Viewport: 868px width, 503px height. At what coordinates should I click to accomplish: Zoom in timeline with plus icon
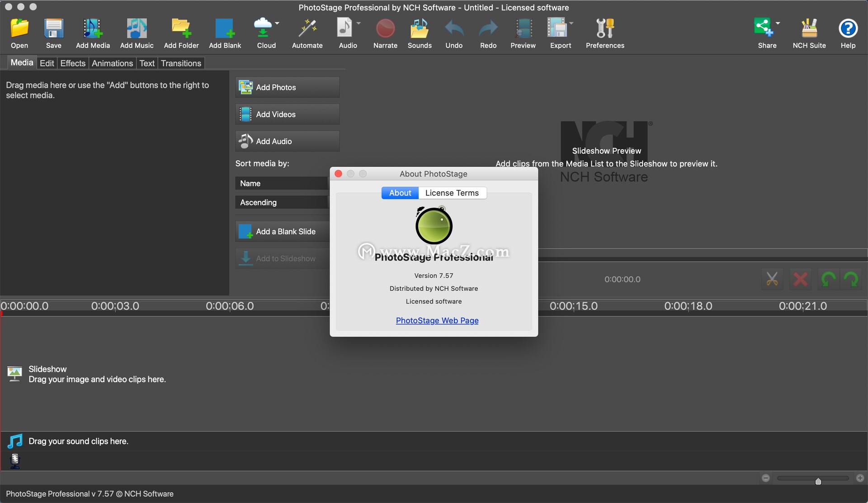[x=860, y=478]
